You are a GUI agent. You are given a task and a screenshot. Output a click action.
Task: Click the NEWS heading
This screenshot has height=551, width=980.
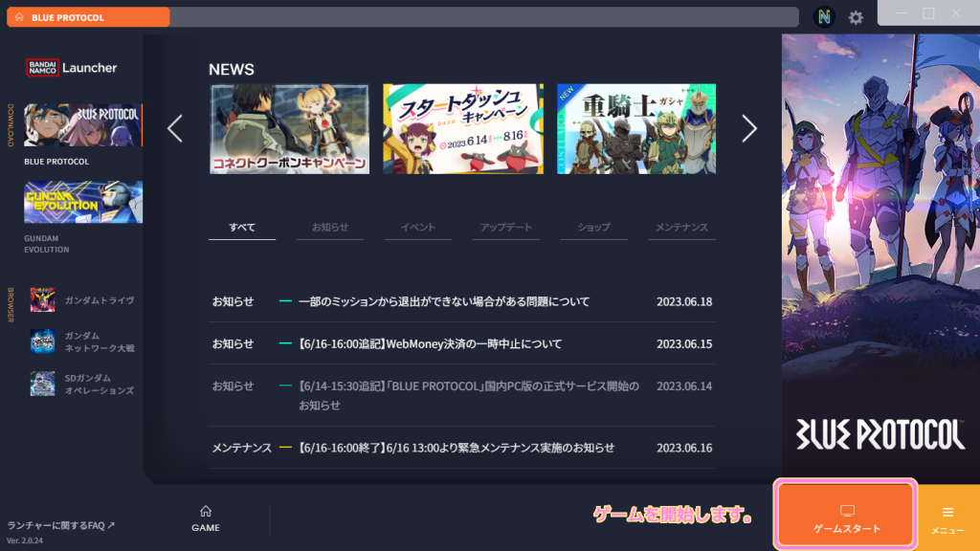click(x=232, y=69)
